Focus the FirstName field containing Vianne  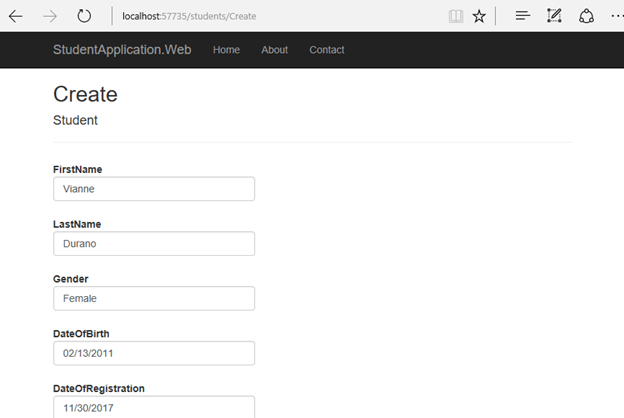coord(154,189)
